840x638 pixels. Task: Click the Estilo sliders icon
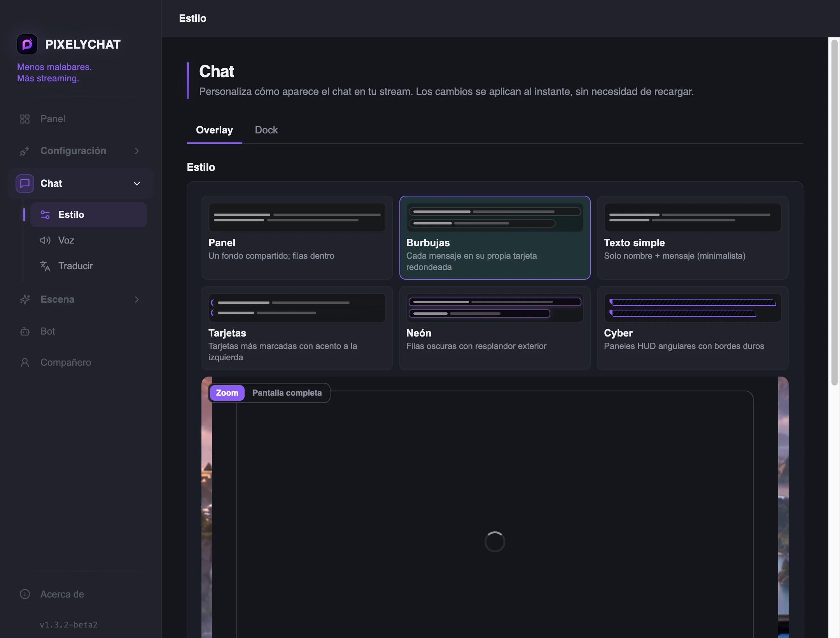tap(45, 215)
